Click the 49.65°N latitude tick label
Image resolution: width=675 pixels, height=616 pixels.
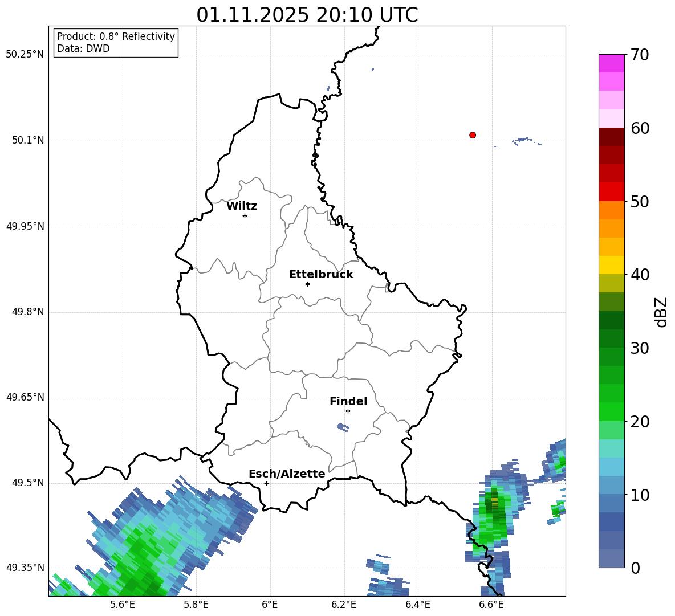pyautogui.click(x=25, y=397)
